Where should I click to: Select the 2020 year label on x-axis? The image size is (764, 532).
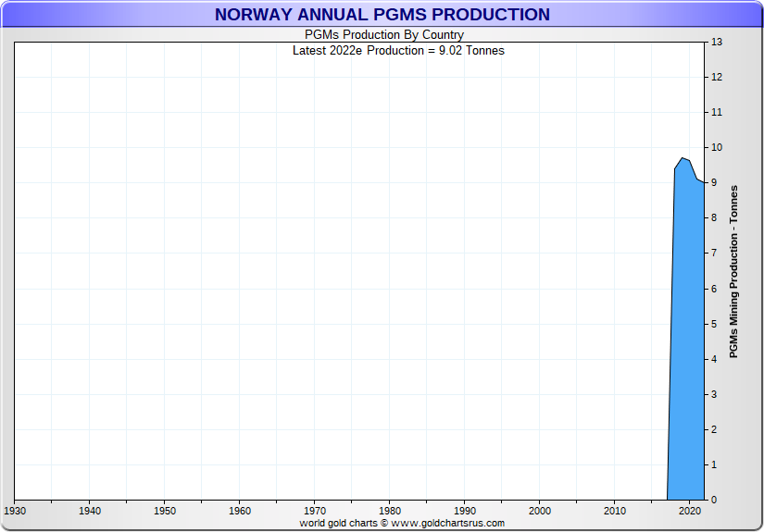click(x=690, y=511)
